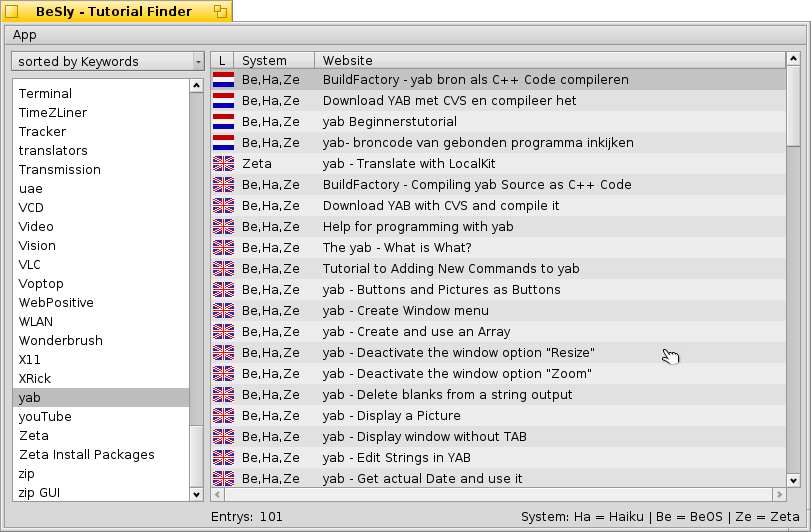
Task: Click the UK flag beside 'Edit Strings in YAB'
Action: (223, 458)
